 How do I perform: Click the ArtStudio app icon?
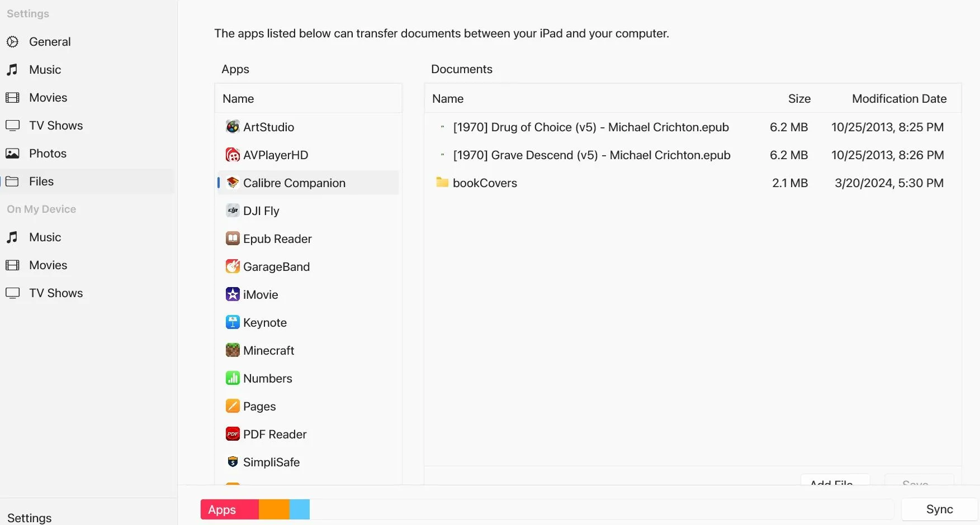233,127
